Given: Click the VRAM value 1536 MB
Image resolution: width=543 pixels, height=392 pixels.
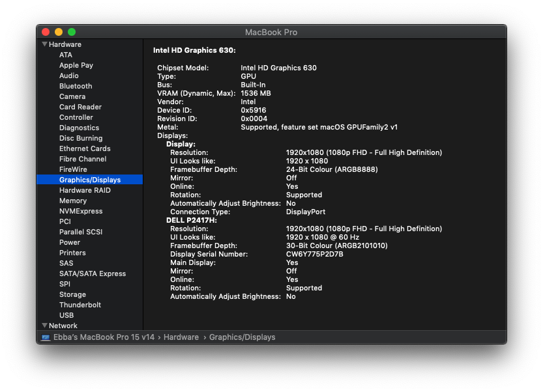Looking at the screenshot, I should click(256, 93).
